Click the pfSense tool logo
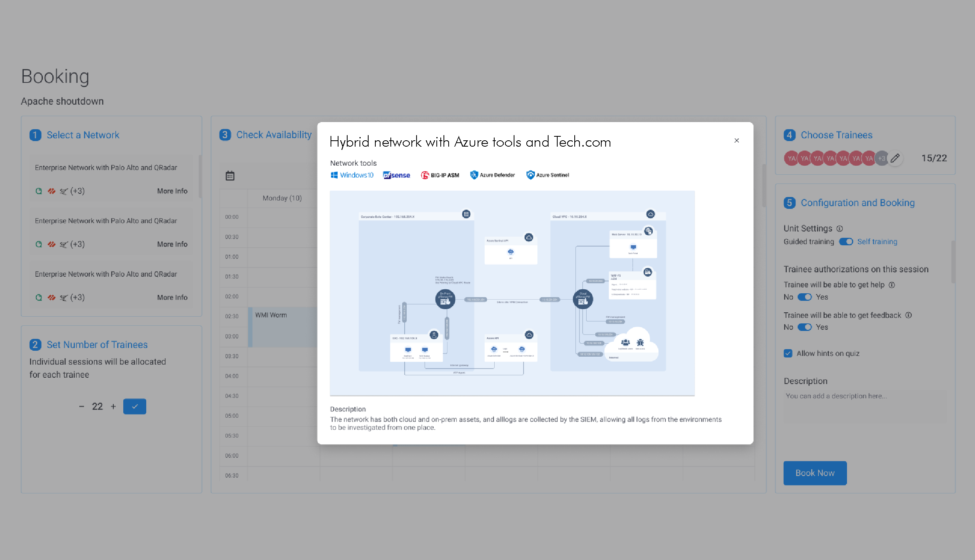This screenshot has width=975, height=560. (396, 175)
